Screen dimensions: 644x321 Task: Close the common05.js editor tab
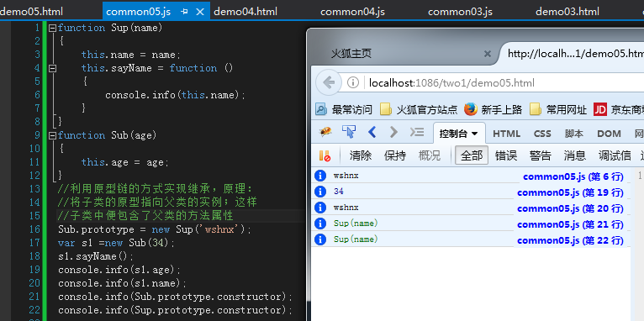click(200, 12)
